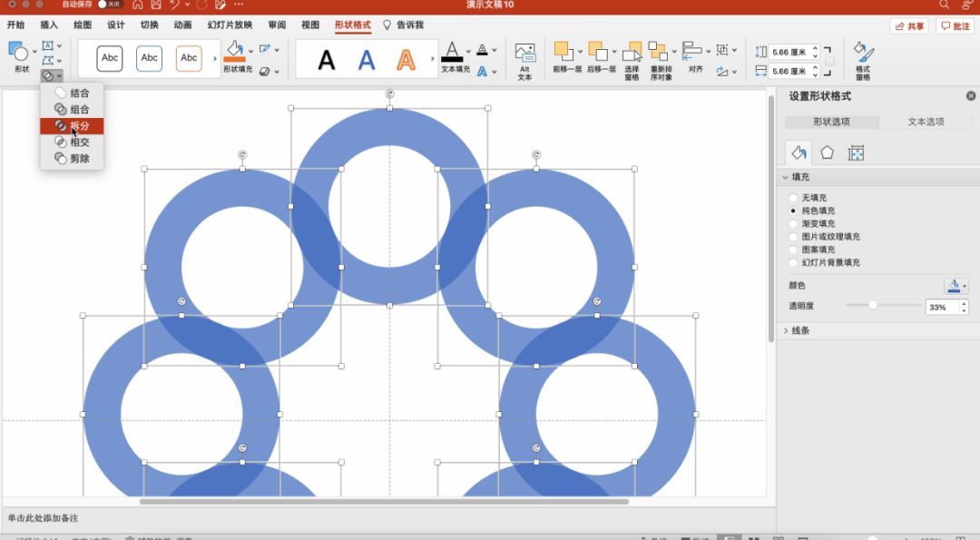Click the shape effects icon
Screen dimensions: 980x540
click(x=265, y=72)
